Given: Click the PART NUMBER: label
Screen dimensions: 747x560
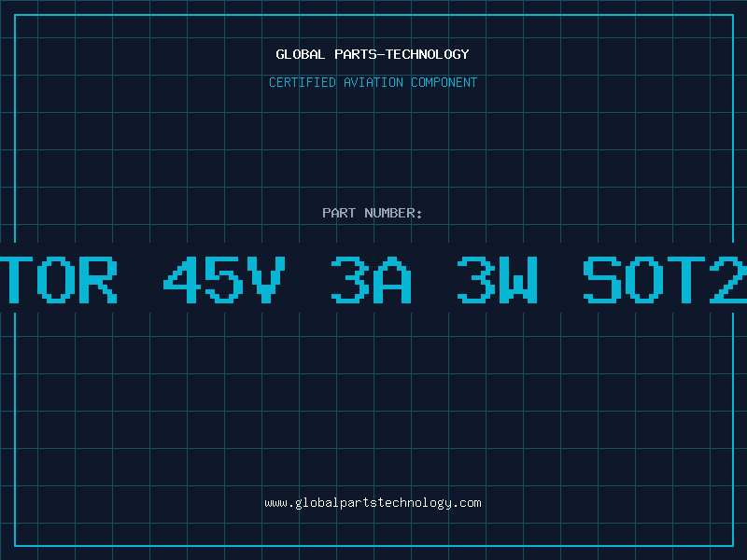Looking at the screenshot, I should click(x=373, y=213).
